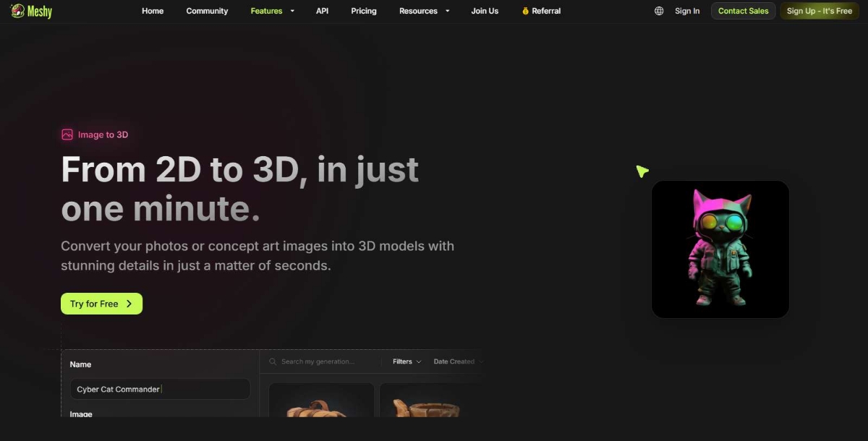Click Sign Up - It's Free button
Viewport: 868px width, 441px height.
tap(820, 11)
